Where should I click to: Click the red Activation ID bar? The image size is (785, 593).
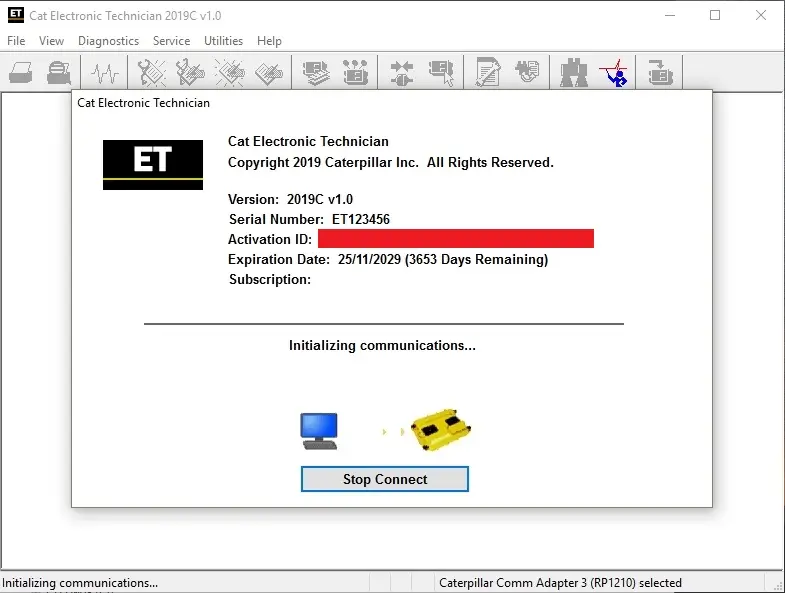click(456, 239)
